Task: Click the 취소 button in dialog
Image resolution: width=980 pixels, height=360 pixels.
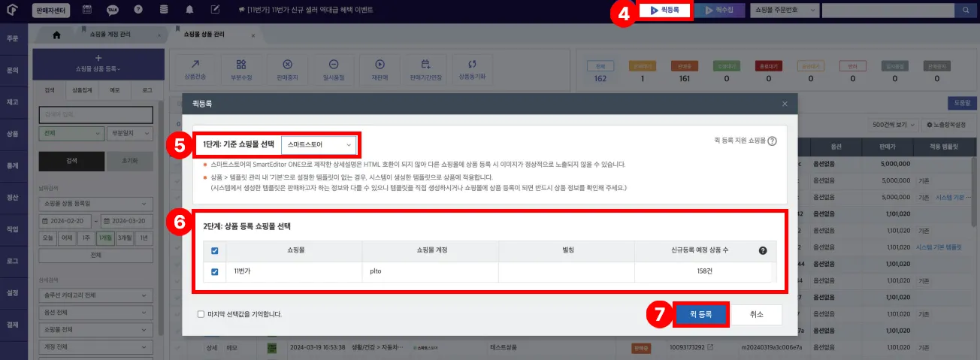Action: point(756,314)
